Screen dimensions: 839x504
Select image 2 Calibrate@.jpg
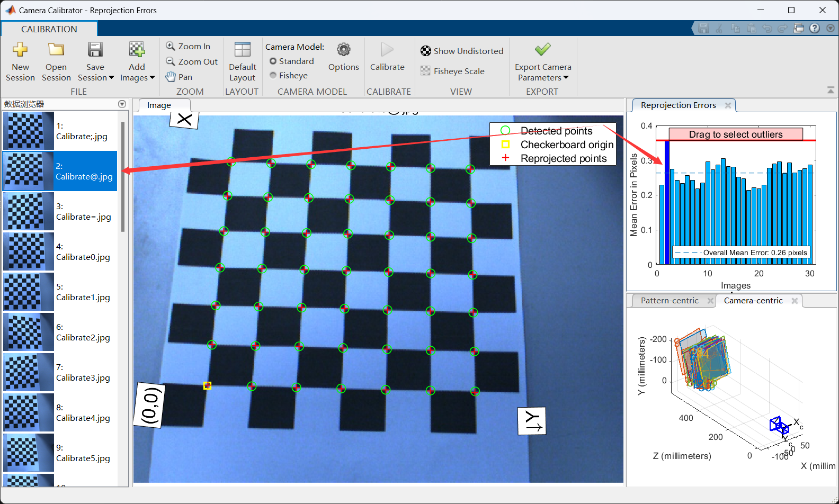(60, 171)
